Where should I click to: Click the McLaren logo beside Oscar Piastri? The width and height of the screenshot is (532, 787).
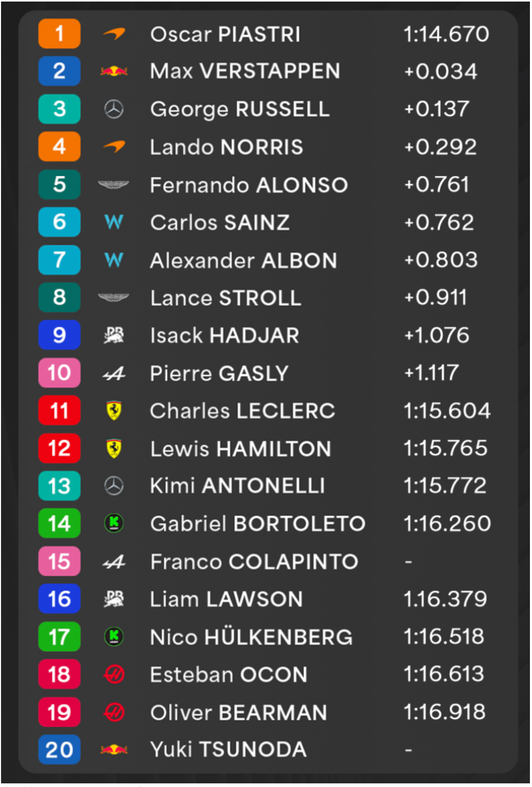[114, 34]
